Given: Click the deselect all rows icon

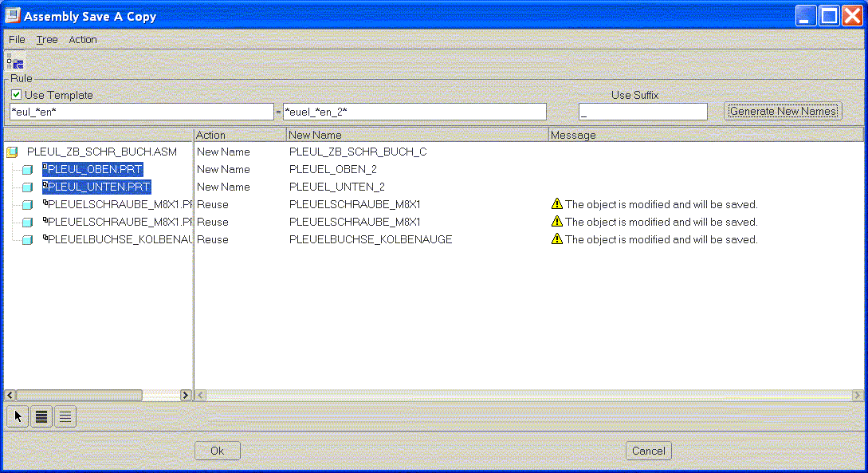Looking at the screenshot, I should coord(65,416).
